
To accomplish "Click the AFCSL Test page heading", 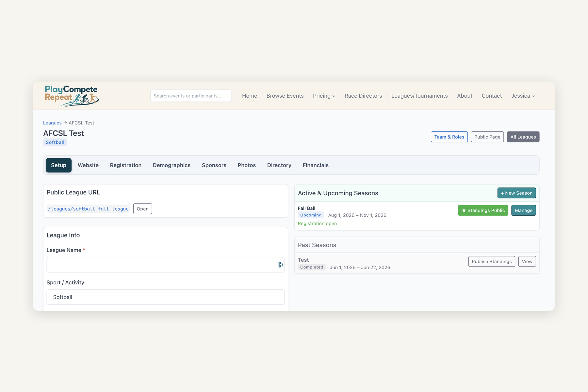I will coord(63,133).
